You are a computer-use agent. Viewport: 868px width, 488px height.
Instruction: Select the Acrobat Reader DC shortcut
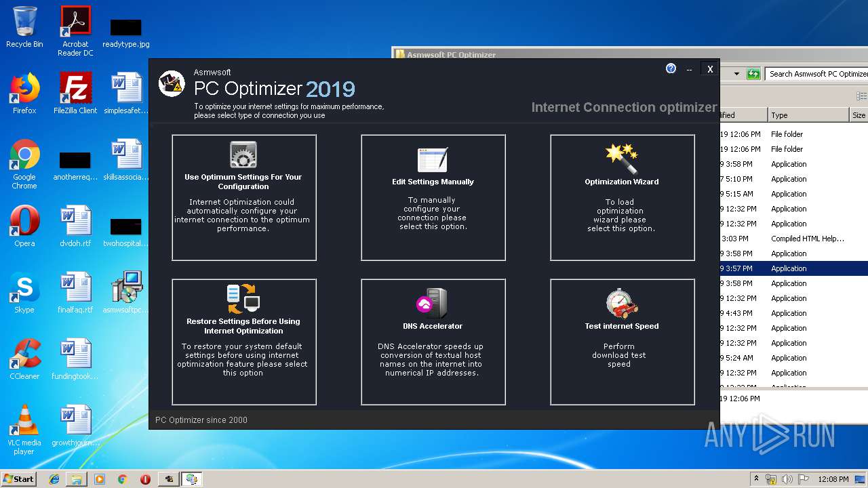coord(75,31)
